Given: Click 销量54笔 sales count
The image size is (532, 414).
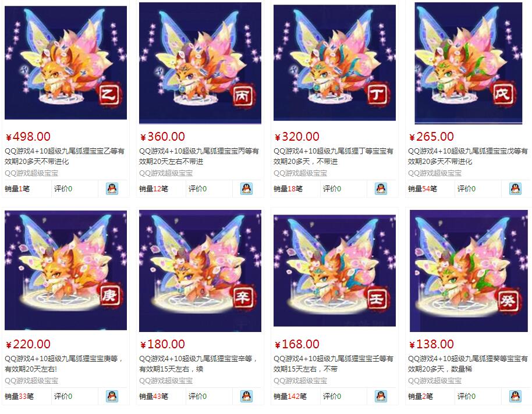Looking at the screenshot, I should click(423, 188).
